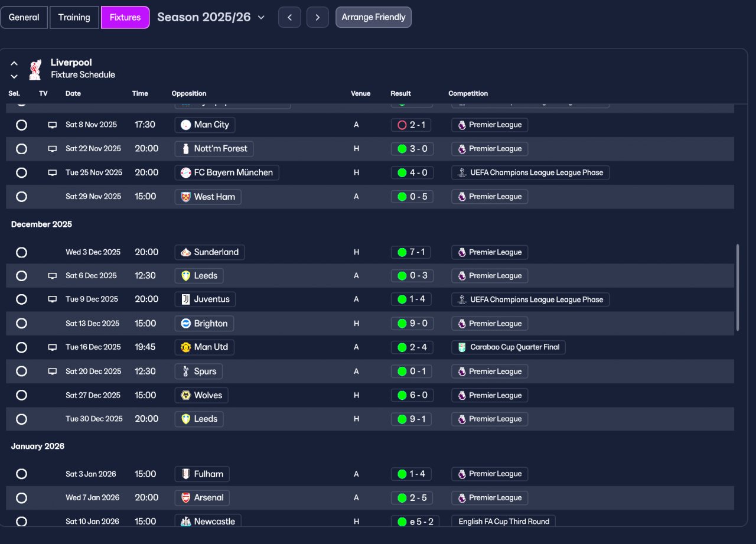This screenshot has width=756, height=544.
Task: Click the Liverpool club crest
Action: point(35,69)
